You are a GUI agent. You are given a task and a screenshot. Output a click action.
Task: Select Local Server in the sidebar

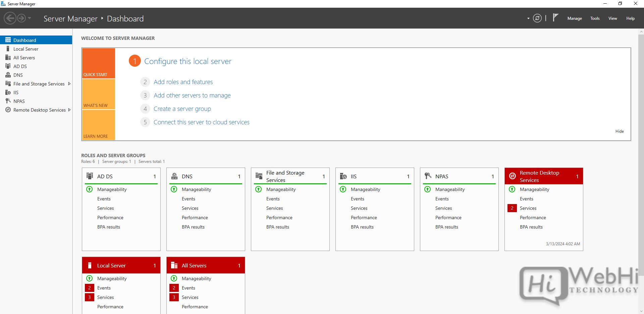click(26, 49)
